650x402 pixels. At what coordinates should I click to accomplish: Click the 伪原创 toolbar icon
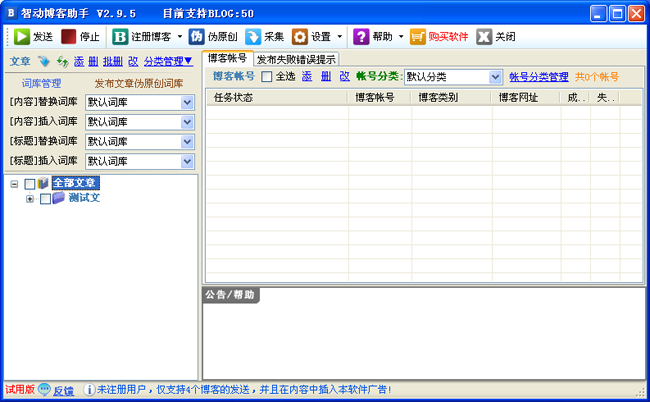[x=196, y=37]
